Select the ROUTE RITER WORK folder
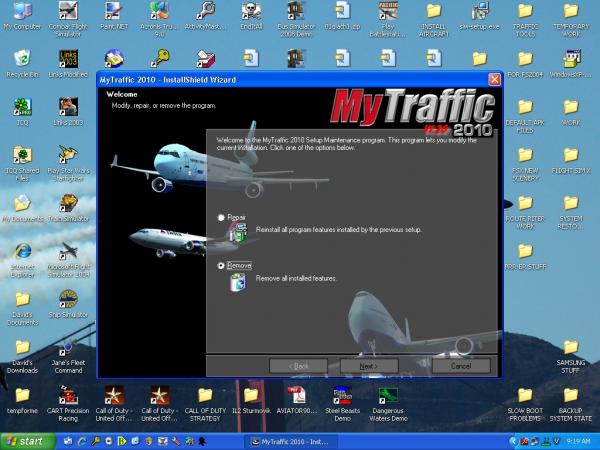This screenshot has height=450, width=600. point(525,212)
